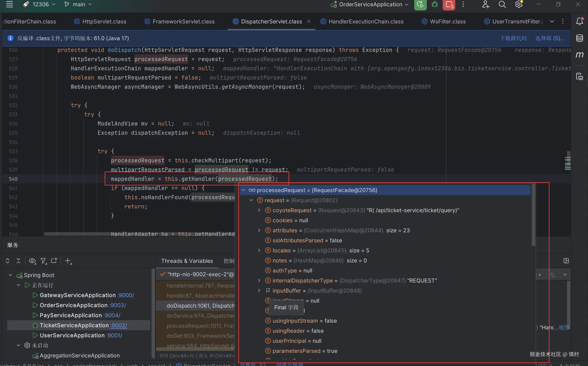Click the red Stop processes icon
588x366 pixels.
[449, 4]
